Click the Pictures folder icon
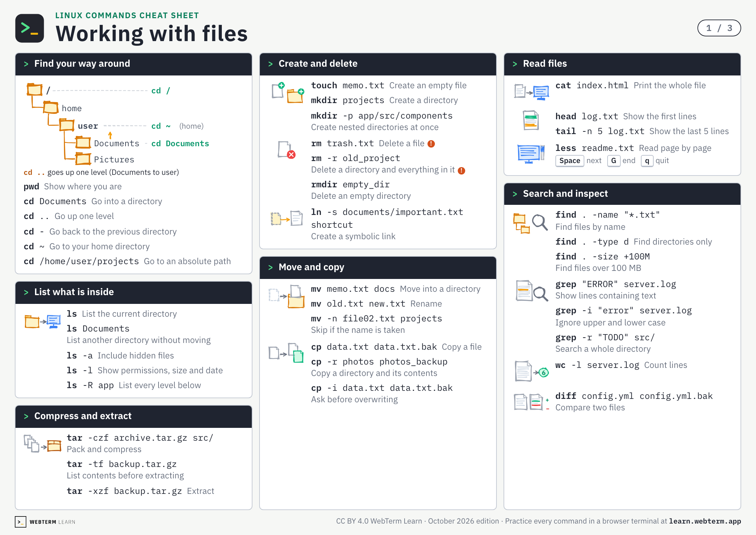756x535 pixels. pos(83,159)
